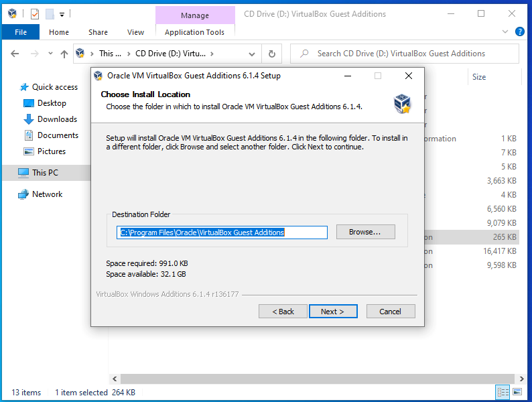Click Browse... to choose another folder
Viewport: 532px width, 402px height.
pos(365,232)
